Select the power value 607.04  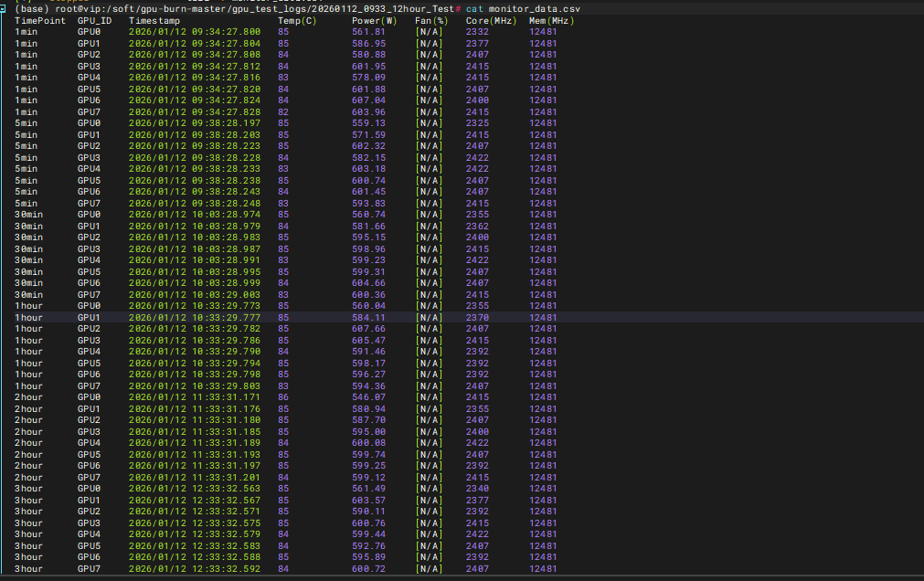[x=368, y=100]
